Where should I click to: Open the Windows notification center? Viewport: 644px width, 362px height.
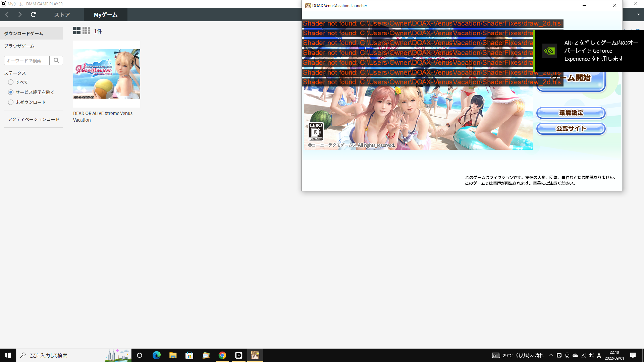(633, 355)
